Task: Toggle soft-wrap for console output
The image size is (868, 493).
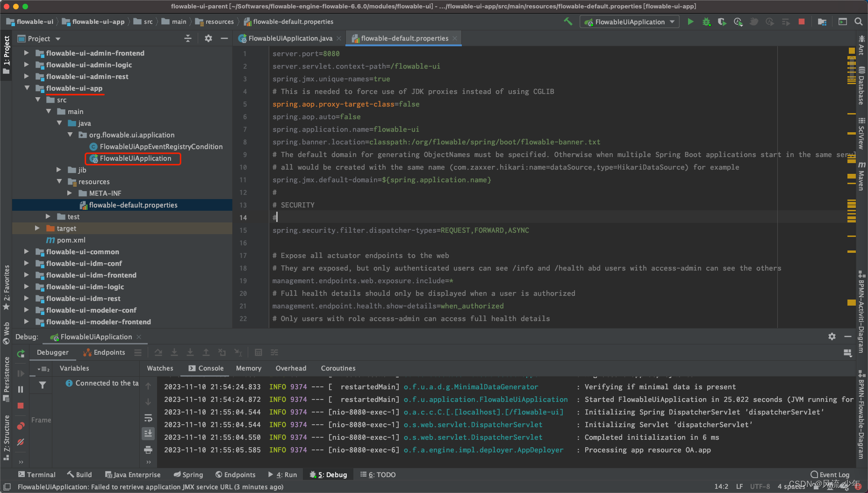Action: click(148, 417)
